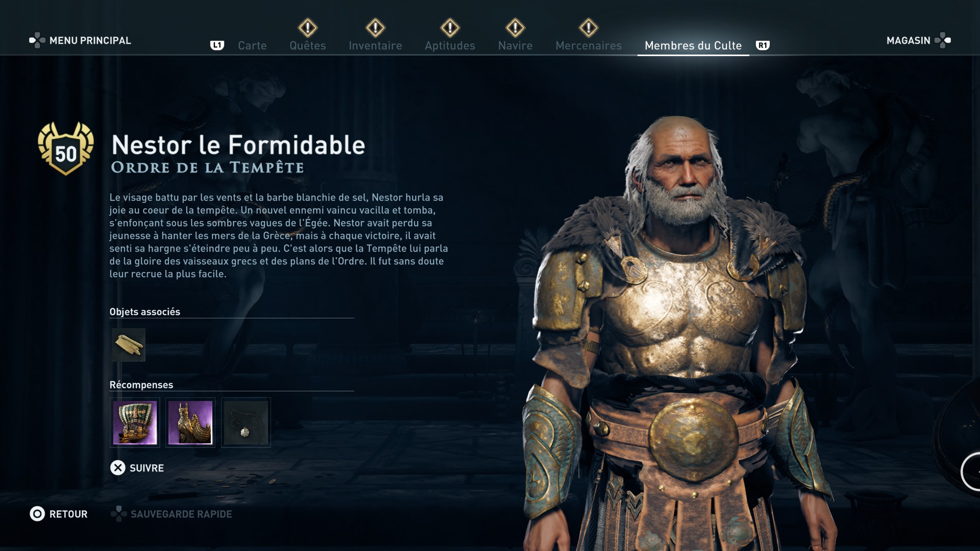980x551 pixels.
Task: Click the L1 shoulder button icon
Action: [x=217, y=45]
